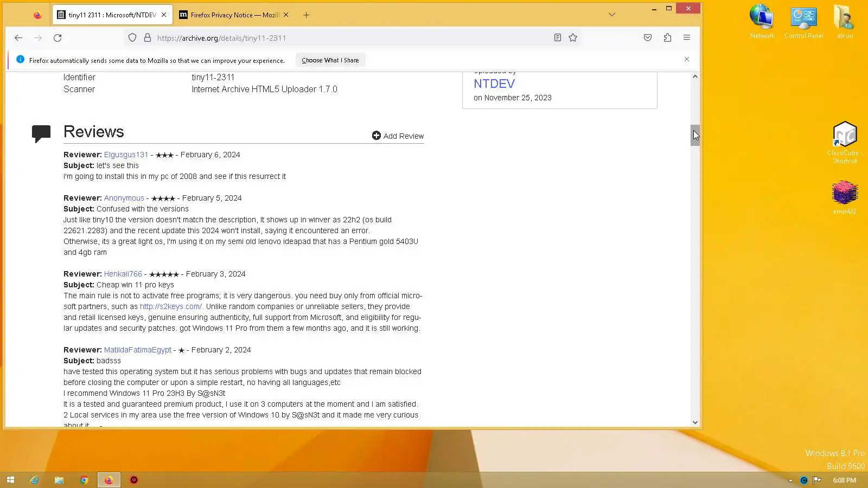Viewport: 868px width, 488px height.
Task: Select the alesio user folder icon
Action: click(845, 22)
